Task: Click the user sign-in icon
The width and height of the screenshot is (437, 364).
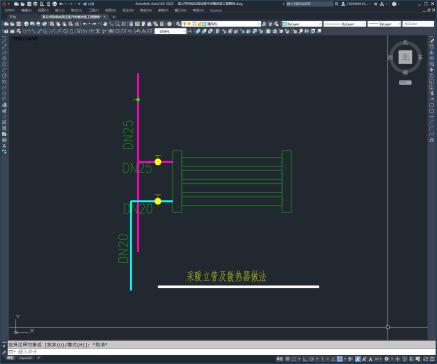Action: (x=343, y=4)
